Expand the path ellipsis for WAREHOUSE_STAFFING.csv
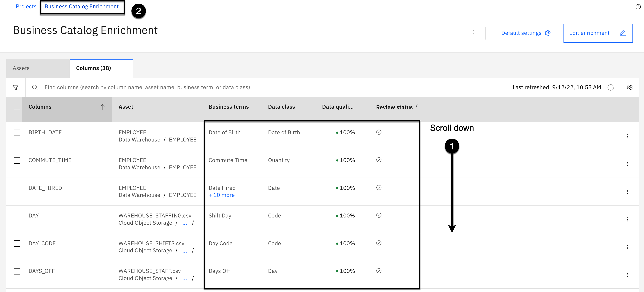 point(184,223)
